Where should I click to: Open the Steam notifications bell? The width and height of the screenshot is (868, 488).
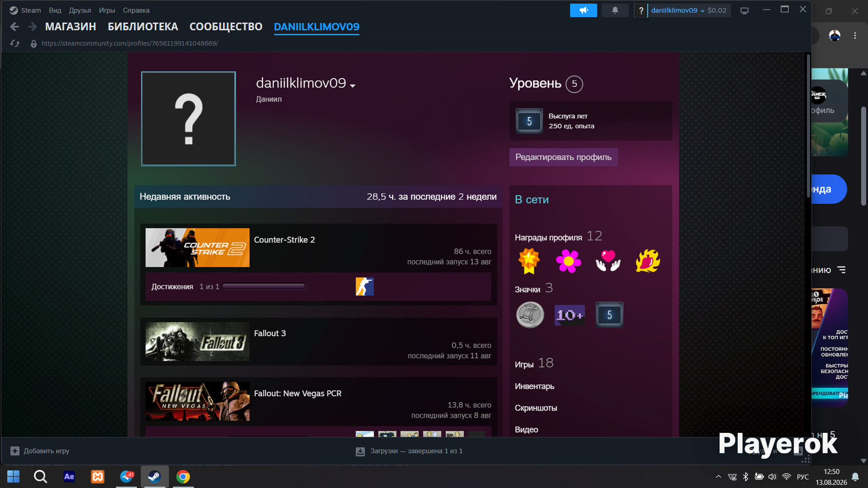(x=615, y=10)
